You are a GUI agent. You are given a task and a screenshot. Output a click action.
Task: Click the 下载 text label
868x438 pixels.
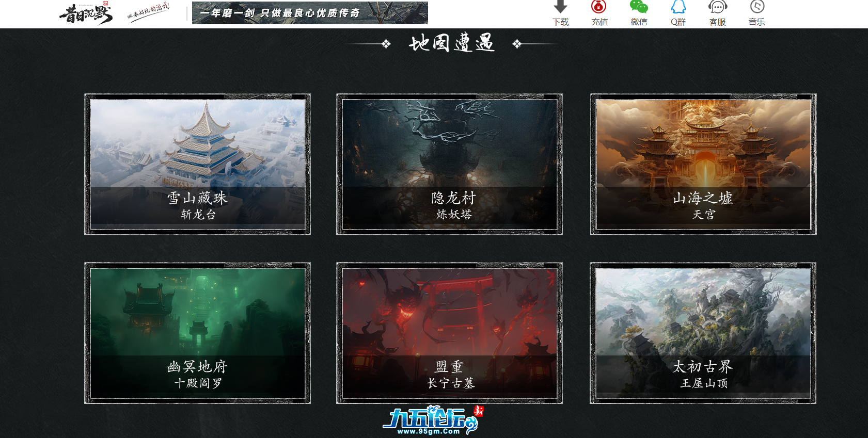click(x=560, y=22)
